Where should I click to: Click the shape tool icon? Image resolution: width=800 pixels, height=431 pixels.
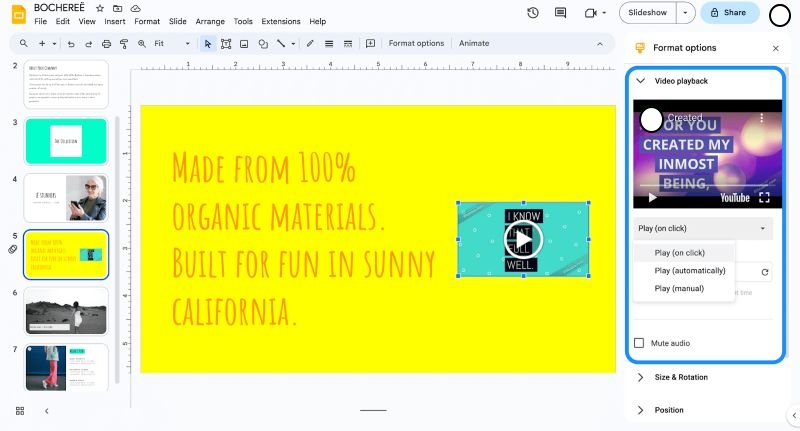[x=263, y=44]
